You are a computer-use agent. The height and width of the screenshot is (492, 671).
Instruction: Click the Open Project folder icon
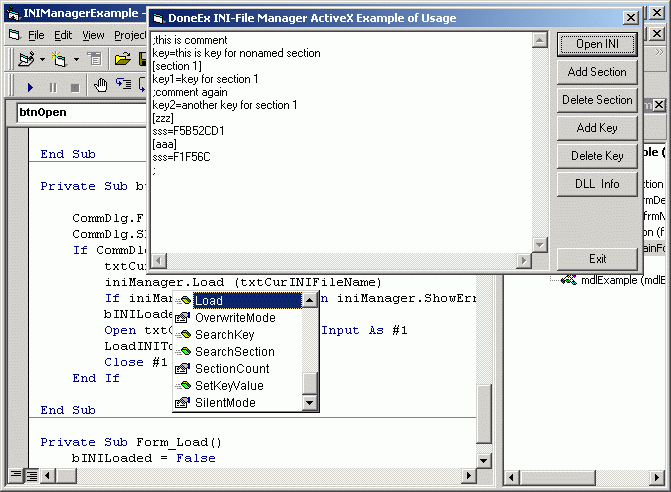coord(123,59)
